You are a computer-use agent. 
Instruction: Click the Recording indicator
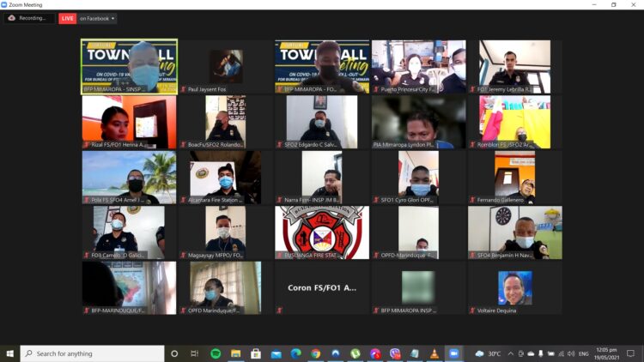(28, 18)
